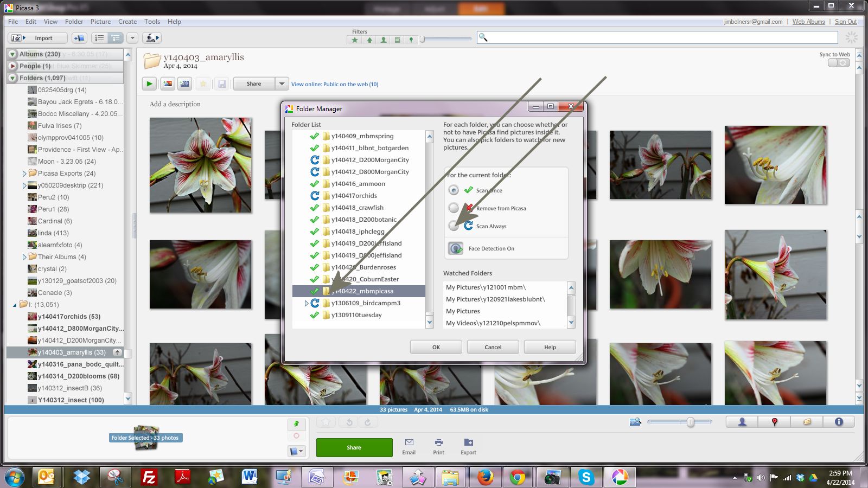Viewport: 868px width, 488px height.
Task: Show the Tags panel icon
Action: pyautogui.click(x=807, y=422)
